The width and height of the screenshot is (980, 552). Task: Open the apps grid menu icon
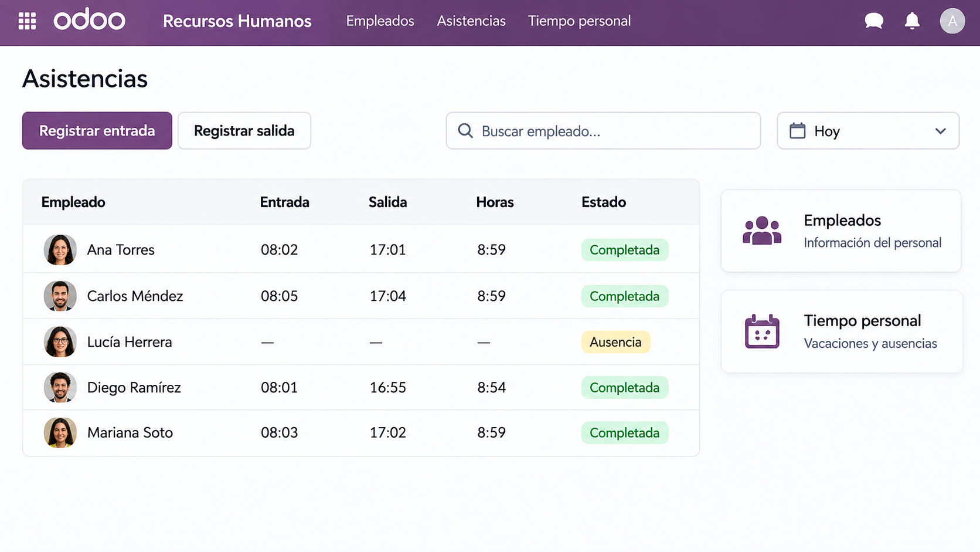tap(27, 21)
